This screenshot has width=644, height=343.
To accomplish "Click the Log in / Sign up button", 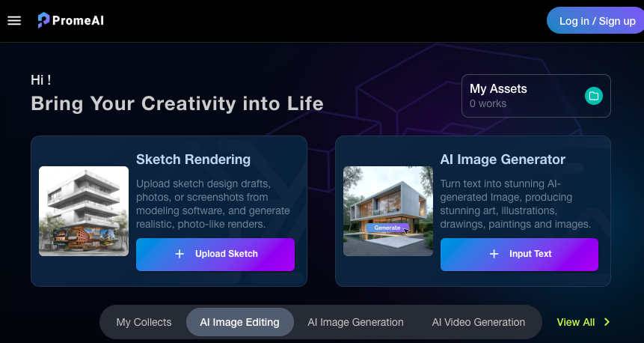I will tap(595, 20).
